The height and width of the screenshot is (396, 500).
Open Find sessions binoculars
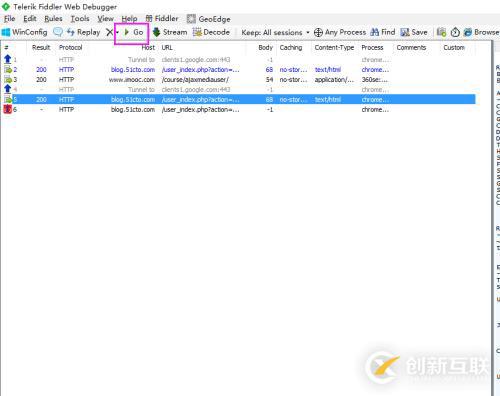(x=375, y=32)
